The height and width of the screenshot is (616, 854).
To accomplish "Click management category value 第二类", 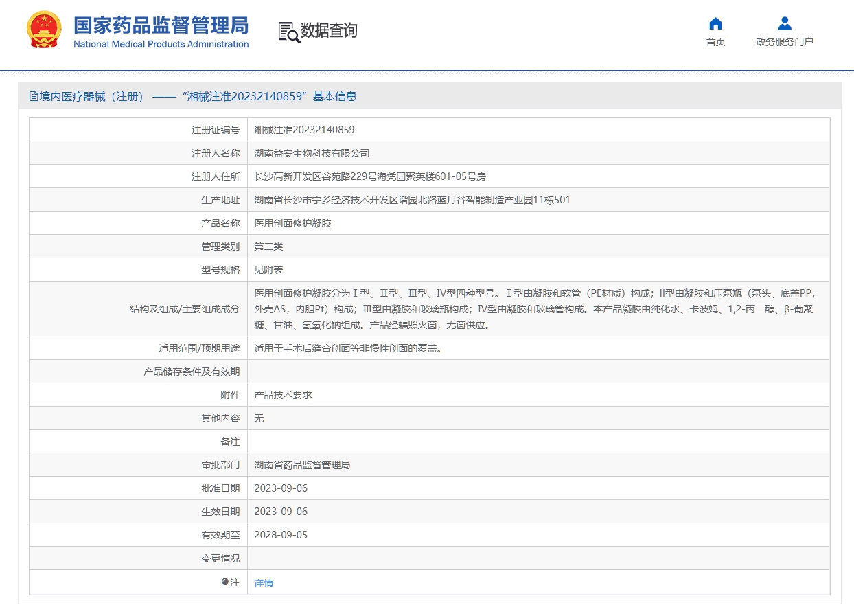I will click(268, 247).
